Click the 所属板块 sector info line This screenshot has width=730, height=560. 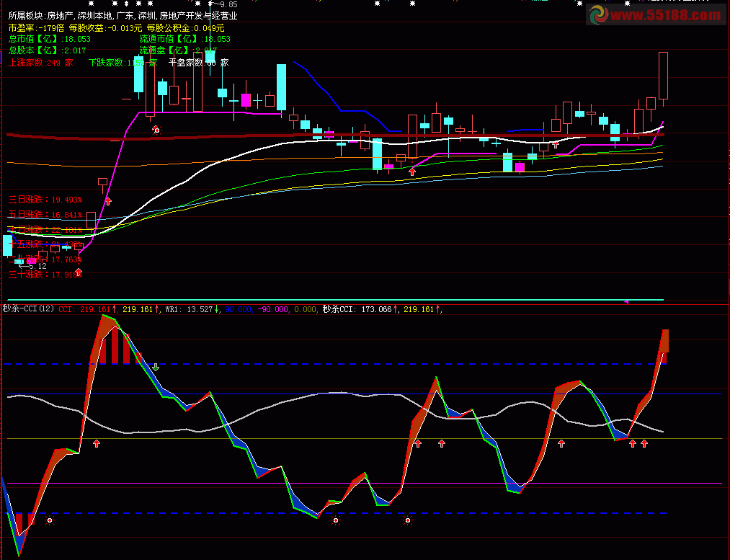pos(123,15)
